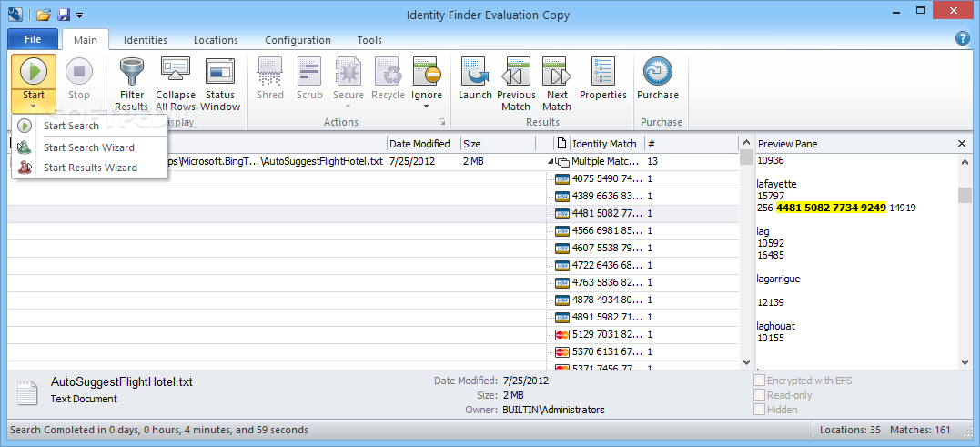Sort by the Date Modified column header

tap(424, 144)
